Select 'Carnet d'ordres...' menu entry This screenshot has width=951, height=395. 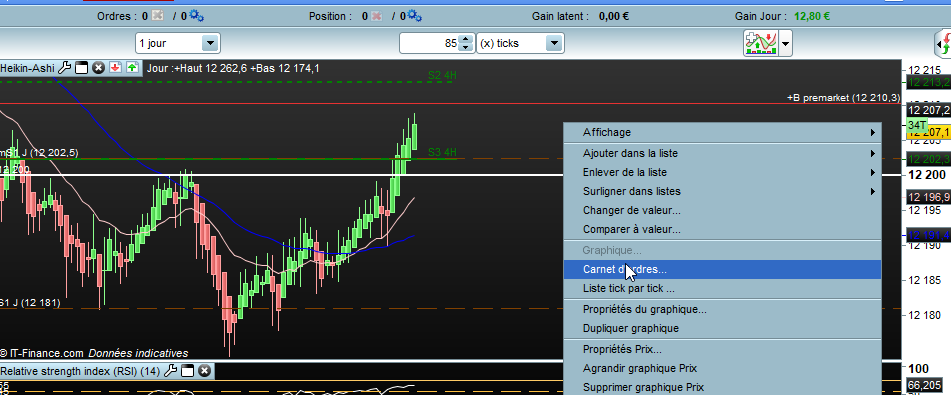pos(722,269)
